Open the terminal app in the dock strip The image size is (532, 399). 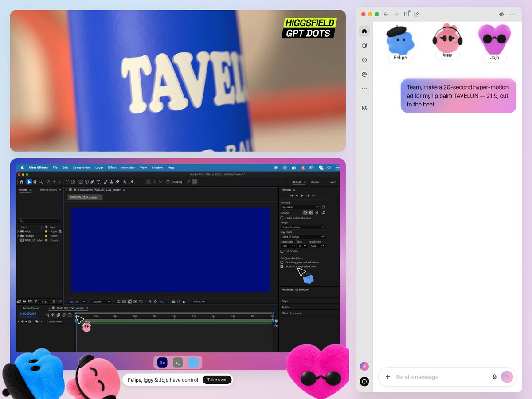point(178,363)
